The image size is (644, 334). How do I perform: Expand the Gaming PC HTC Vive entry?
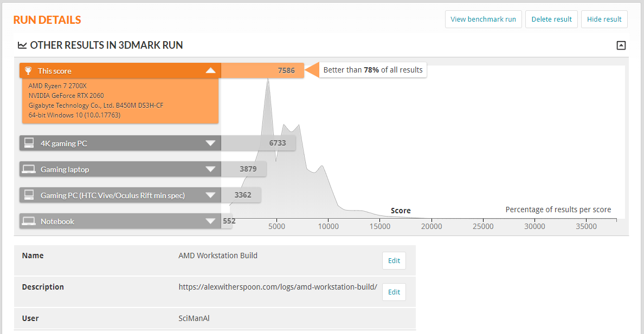211,195
